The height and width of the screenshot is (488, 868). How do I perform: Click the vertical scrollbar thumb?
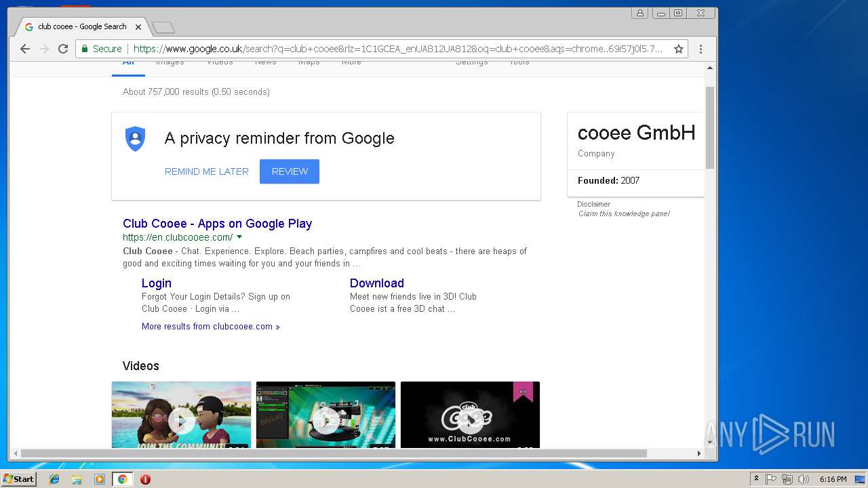point(710,127)
